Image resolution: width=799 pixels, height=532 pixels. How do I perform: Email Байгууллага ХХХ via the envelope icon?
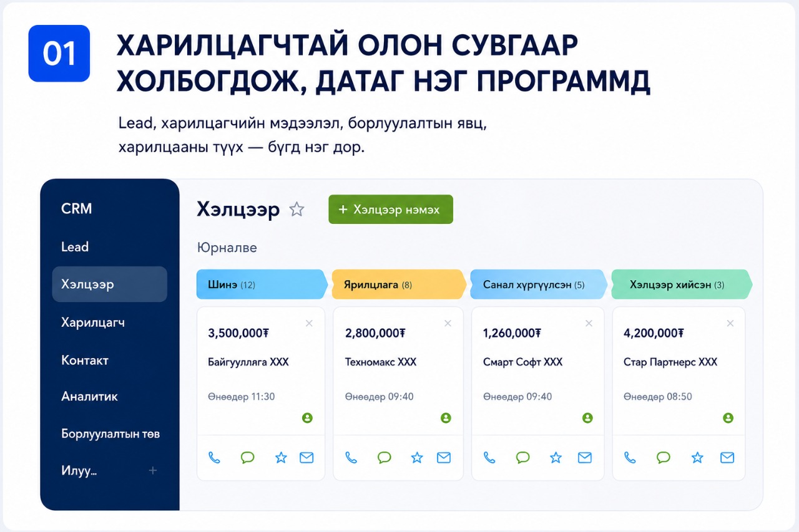click(x=306, y=458)
